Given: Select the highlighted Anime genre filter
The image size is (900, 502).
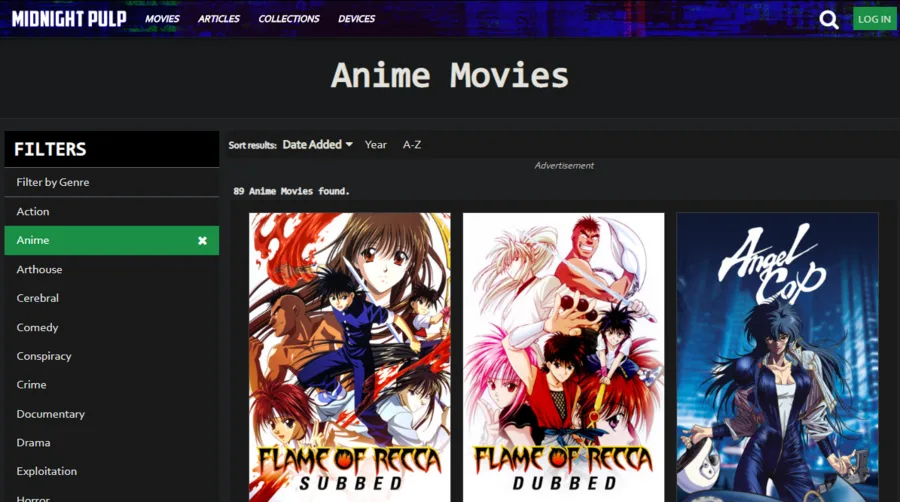Looking at the screenshot, I should coord(111,240).
